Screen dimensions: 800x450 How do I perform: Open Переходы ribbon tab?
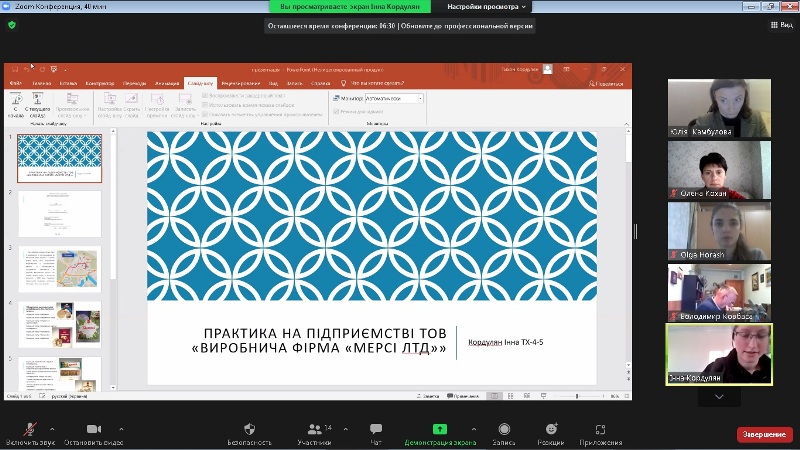point(135,83)
